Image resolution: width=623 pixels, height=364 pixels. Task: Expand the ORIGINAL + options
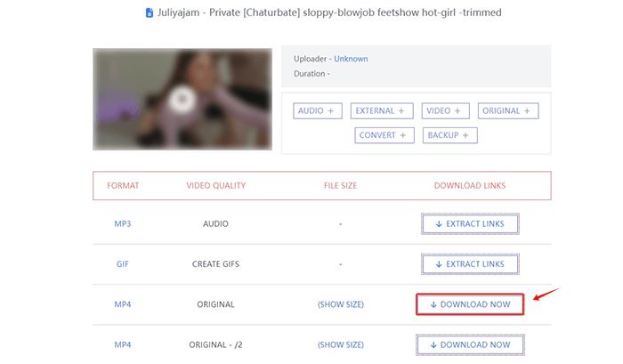click(x=509, y=111)
